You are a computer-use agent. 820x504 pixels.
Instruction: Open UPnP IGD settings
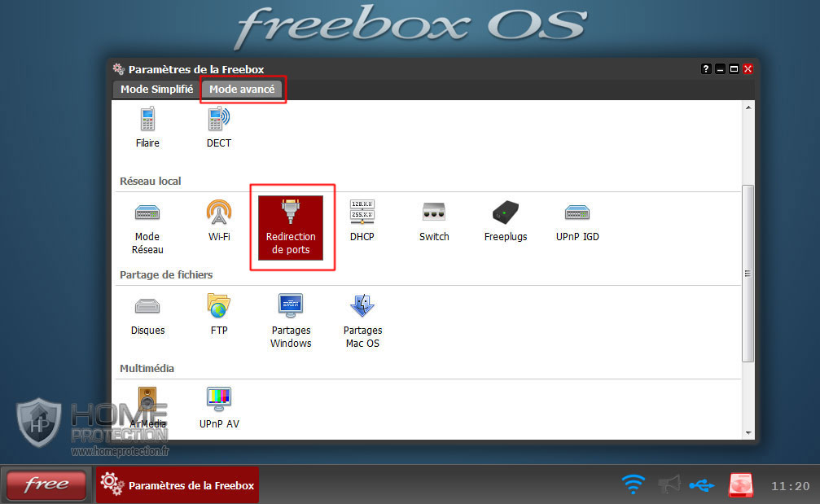point(577,221)
